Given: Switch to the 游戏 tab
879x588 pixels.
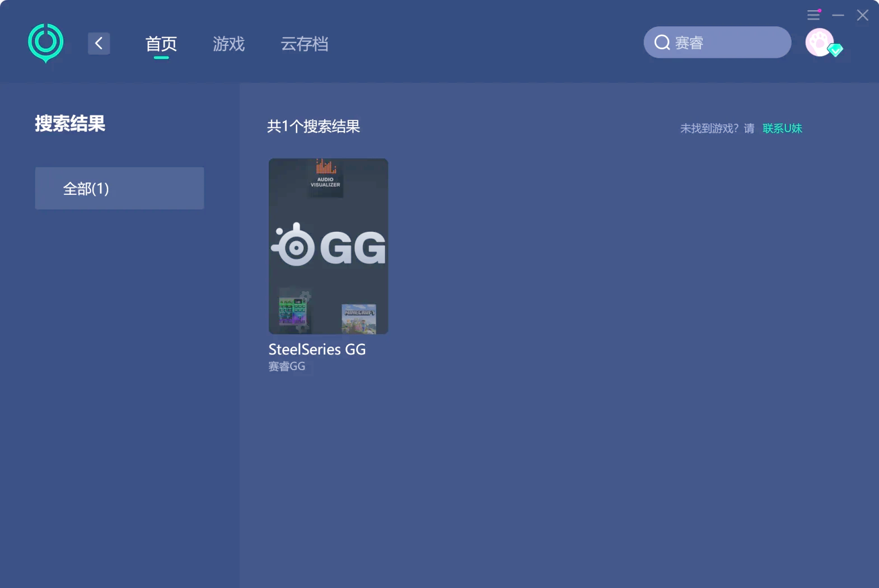Looking at the screenshot, I should click(x=229, y=44).
